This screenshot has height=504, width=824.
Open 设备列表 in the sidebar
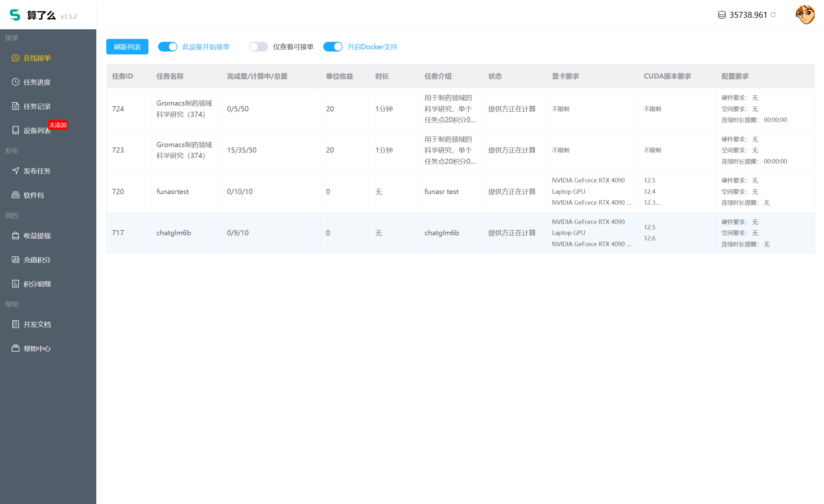(x=37, y=130)
